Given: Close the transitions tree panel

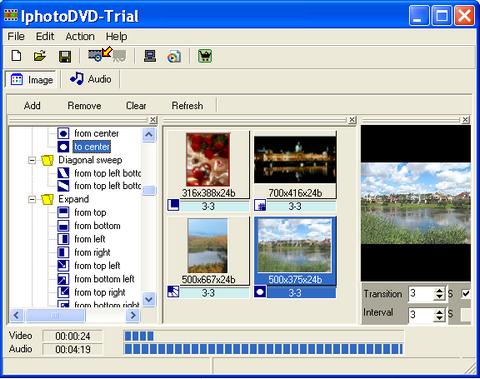Looking at the screenshot, I should [x=153, y=120].
